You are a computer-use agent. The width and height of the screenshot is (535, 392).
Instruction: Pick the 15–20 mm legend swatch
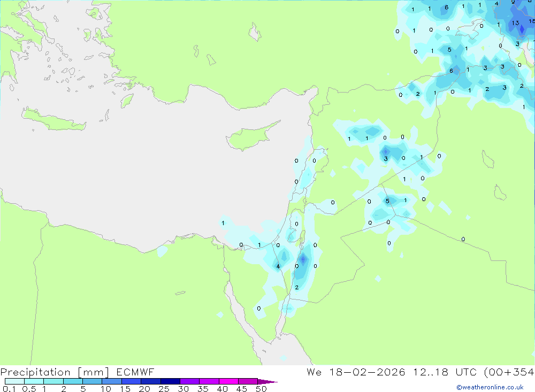[x=131, y=381]
